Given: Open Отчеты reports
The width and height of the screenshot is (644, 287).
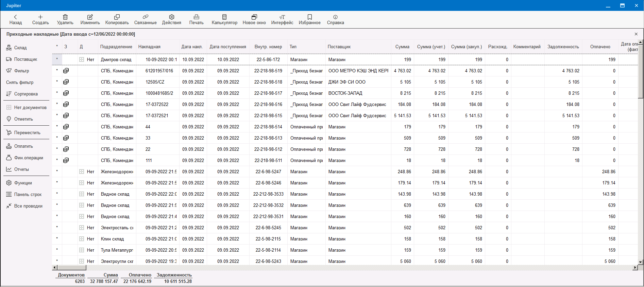Looking at the screenshot, I should pos(17,169).
